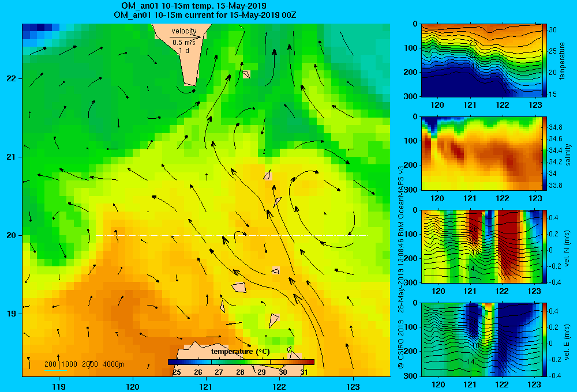The height and width of the screenshot is (392, 577).
Task: Click the '15' tick on temperature section colorbar
Action: pyautogui.click(x=553, y=94)
